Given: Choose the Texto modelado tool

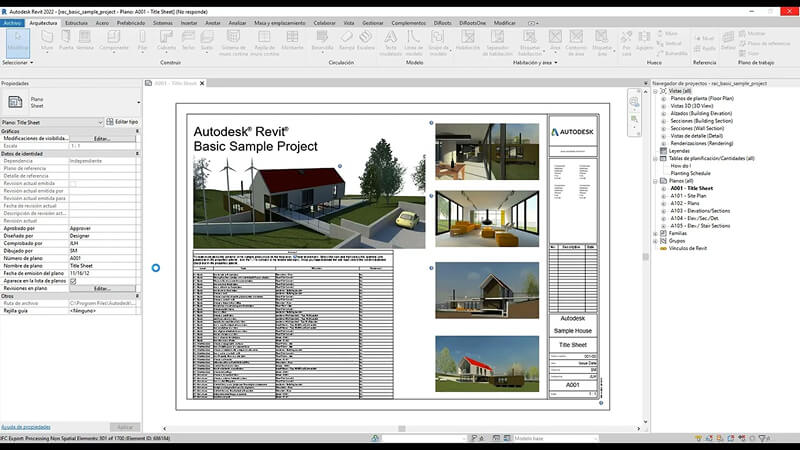Looking at the screenshot, I should 391,43.
